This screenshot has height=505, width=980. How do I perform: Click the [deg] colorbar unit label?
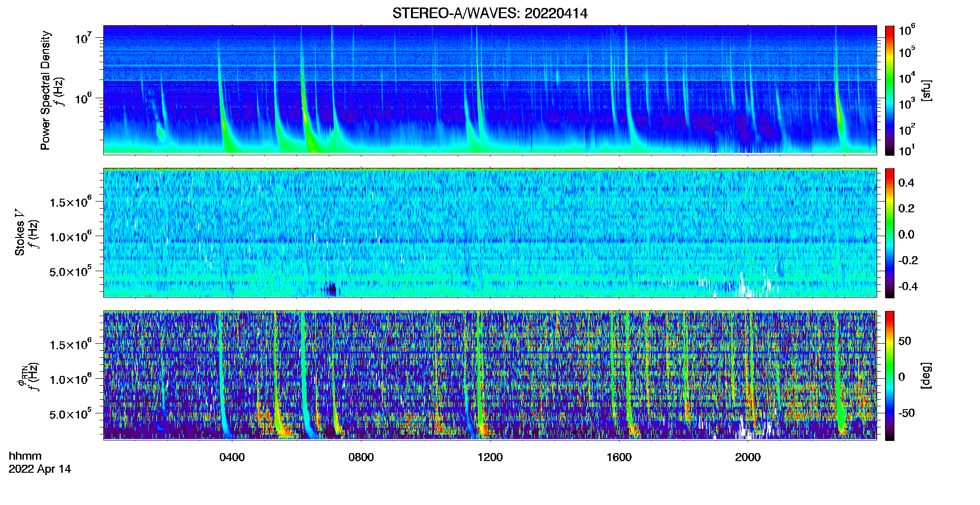click(x=927, y=375)
